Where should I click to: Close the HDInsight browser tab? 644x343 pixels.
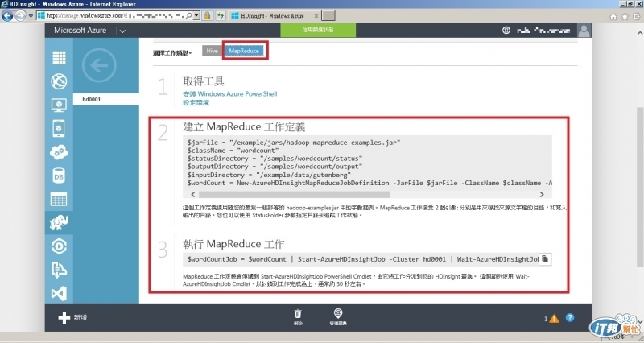pyautogui.click(x=316, y=16)
